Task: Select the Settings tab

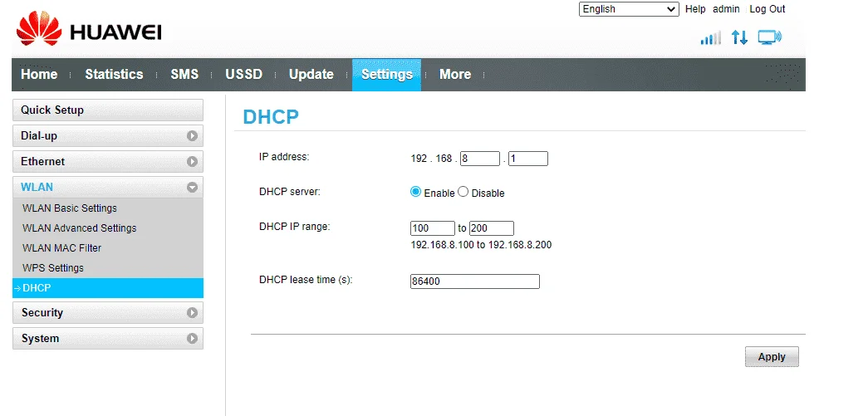Action: coord(386,75)
